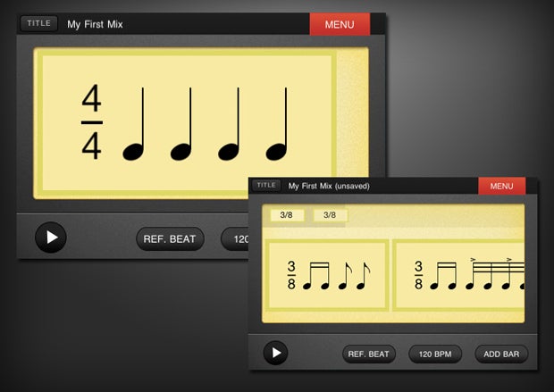Click the "My First Mix (unsaved)" title text
This screenshot has height=392, width=554.
point(329,186)
